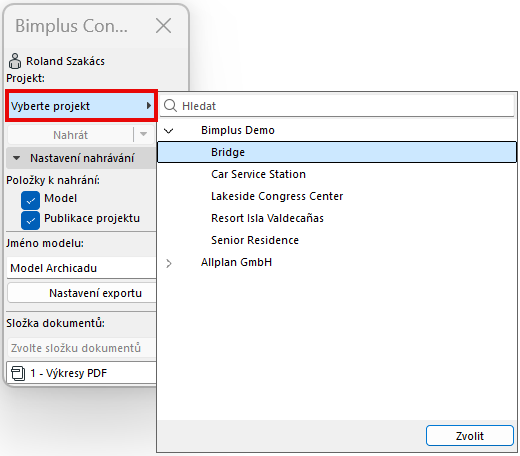This screenshot has height=456, width=520.
Task: Select the Bridge project
Action: [337, 152]
